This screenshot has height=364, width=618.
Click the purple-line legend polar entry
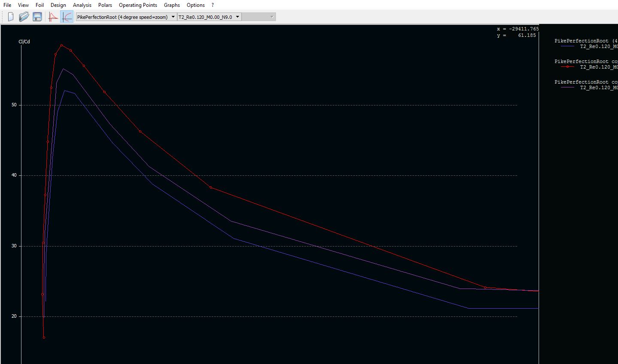click(x=589, y=87)
